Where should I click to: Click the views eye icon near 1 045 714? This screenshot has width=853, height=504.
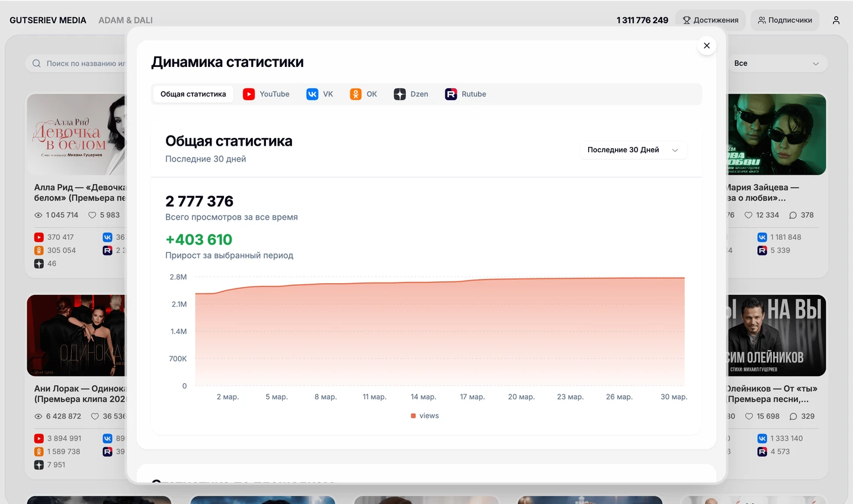(39, 215)
